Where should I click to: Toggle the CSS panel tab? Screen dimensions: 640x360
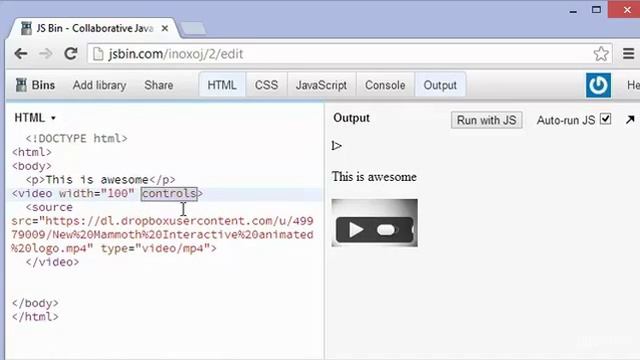pyautogui.click(x=266, y=85)
